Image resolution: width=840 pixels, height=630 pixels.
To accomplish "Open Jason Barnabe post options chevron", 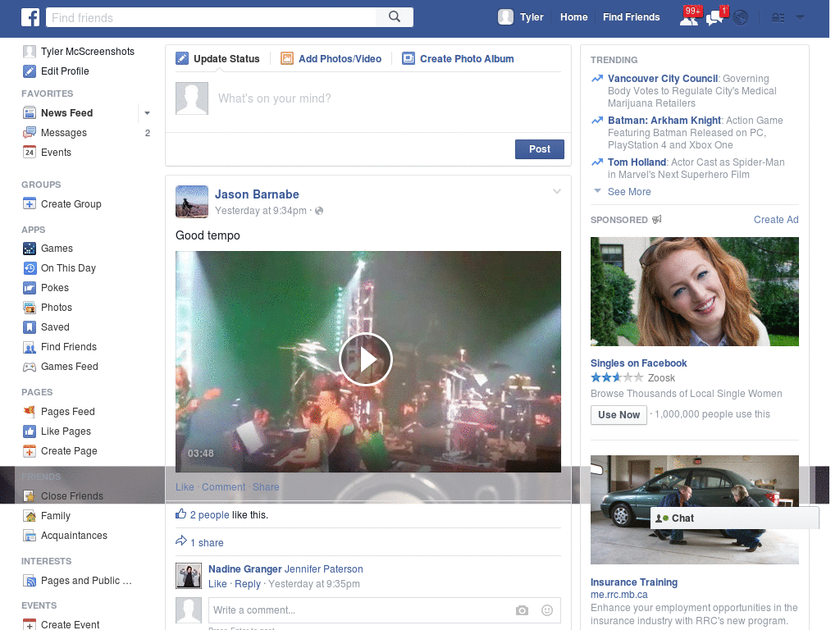I will [557, 192].
